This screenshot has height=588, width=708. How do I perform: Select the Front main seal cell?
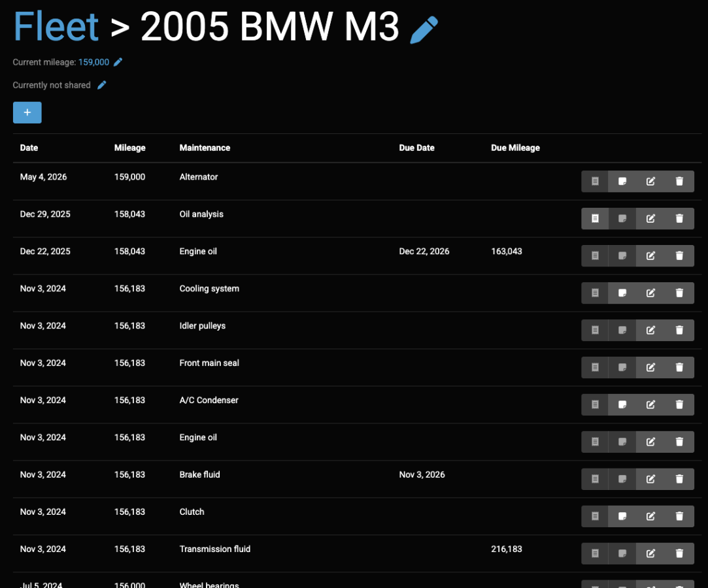click(x=209, y=363)
